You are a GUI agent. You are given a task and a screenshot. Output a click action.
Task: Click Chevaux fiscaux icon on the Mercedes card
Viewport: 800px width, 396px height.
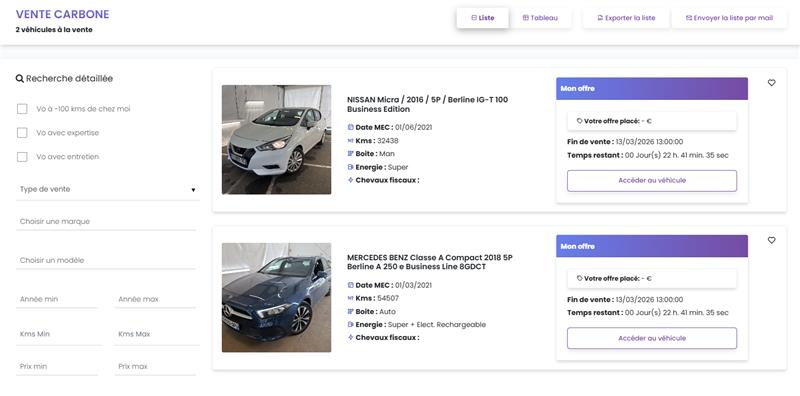pyautogui.click(x=351, y=338)
